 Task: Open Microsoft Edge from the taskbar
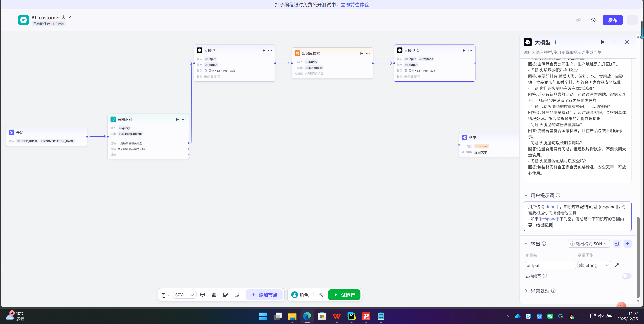307,316
